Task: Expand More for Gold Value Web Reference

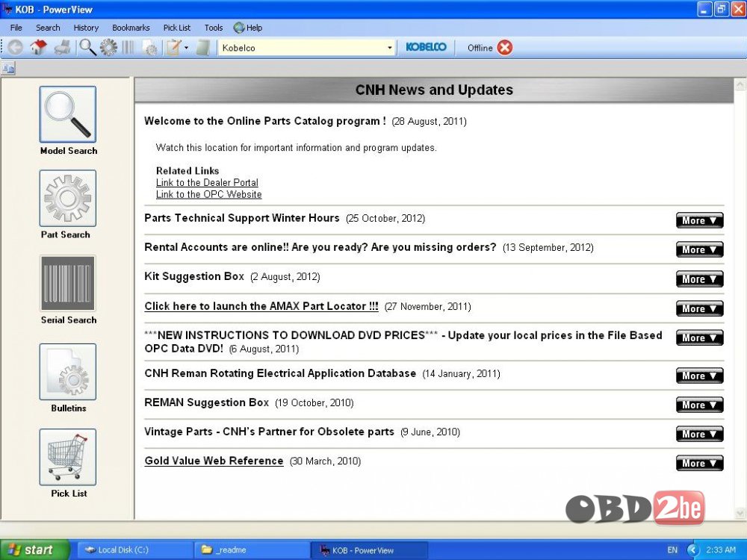Action: click(699, 463)
